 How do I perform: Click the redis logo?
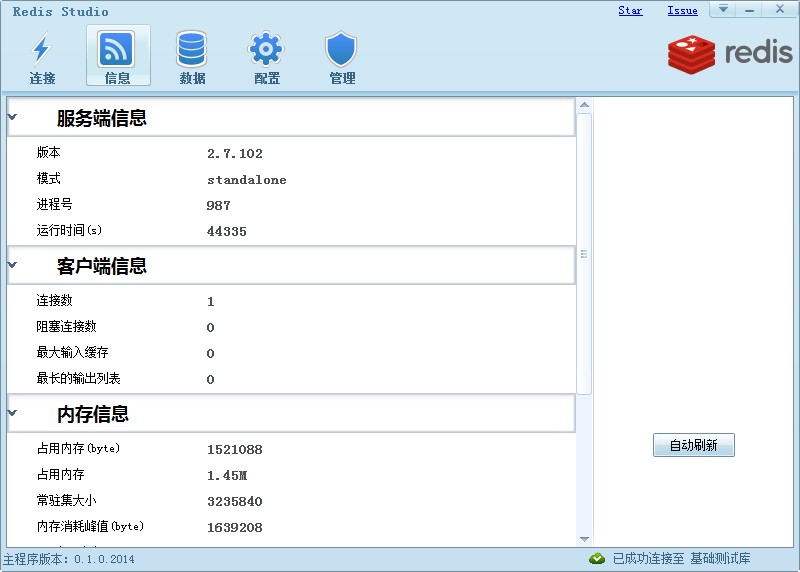(x=730, y=54)
